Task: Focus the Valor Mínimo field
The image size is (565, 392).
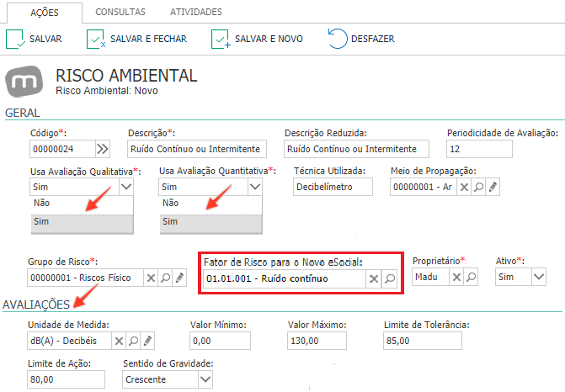Action: point(220,341)
